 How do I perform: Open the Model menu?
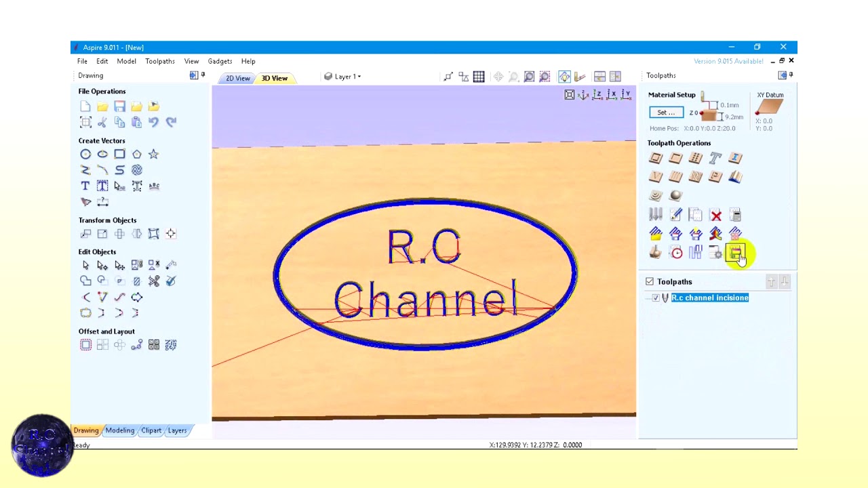pos(126,61)
